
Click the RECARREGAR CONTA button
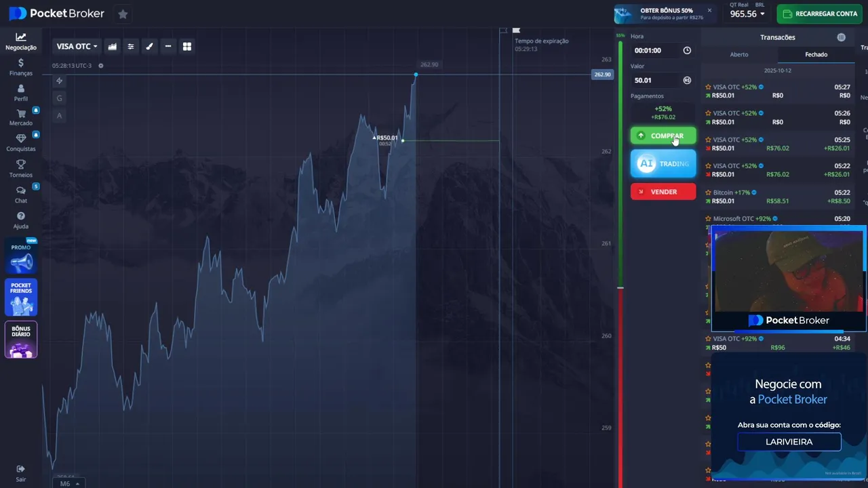(x=820, y=14)
